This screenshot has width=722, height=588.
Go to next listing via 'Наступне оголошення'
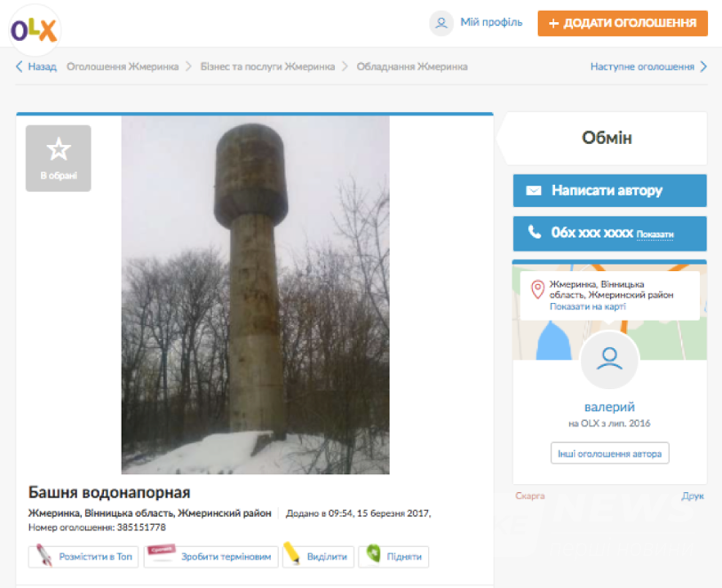(x=648, y=67)
